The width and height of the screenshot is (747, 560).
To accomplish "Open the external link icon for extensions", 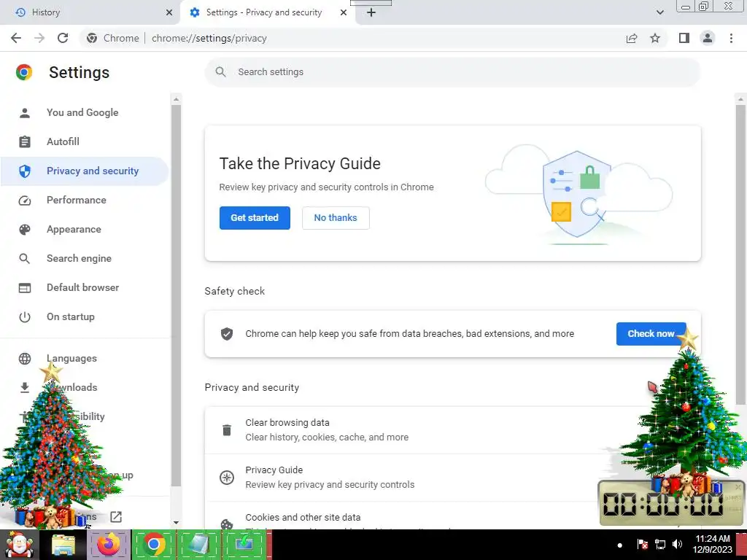I will point(116,517).
